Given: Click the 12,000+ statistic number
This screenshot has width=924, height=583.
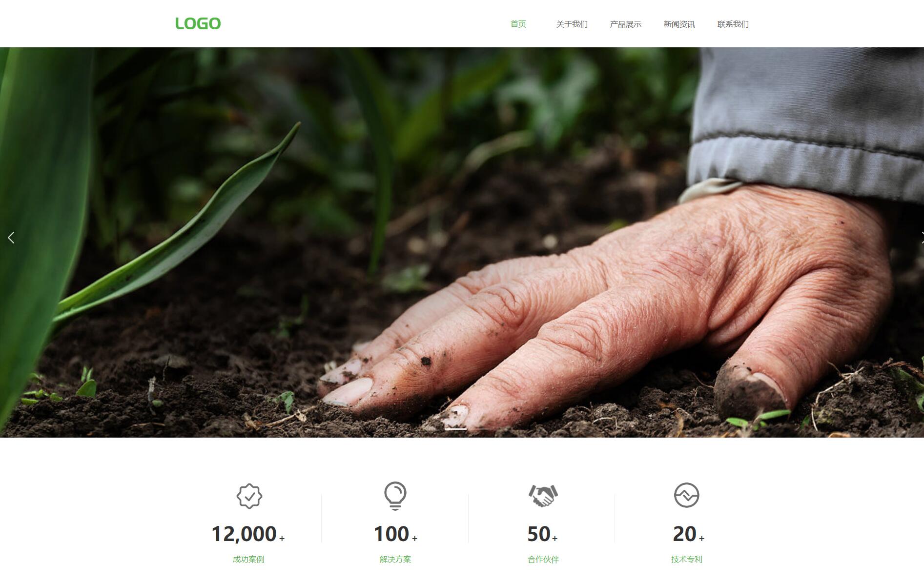Looking at the screenshot, I should tap(248, 534).
